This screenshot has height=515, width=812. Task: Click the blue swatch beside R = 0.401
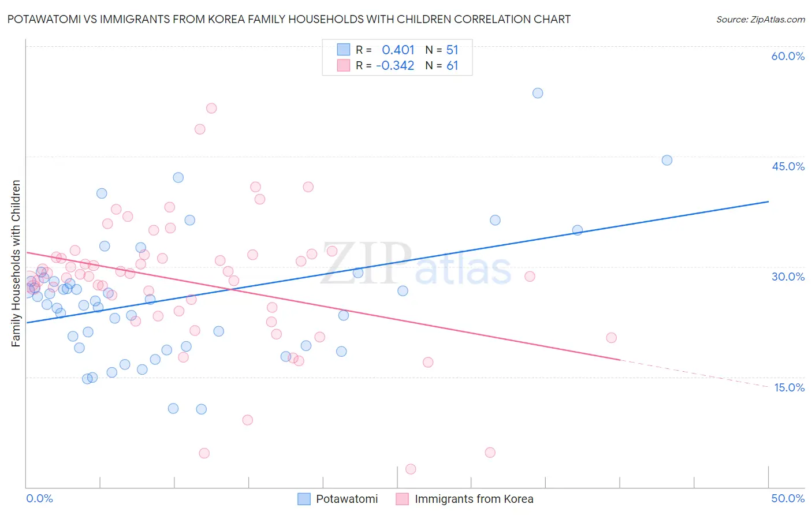coord(344,50)
